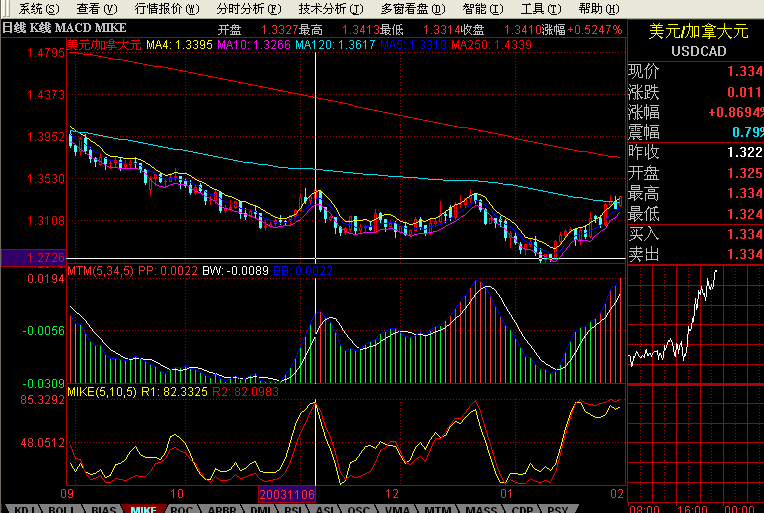Click the intraday mini price chart
Image resolution: width=764 pixels, height=513 pixels.
click(x=696, y=324)
